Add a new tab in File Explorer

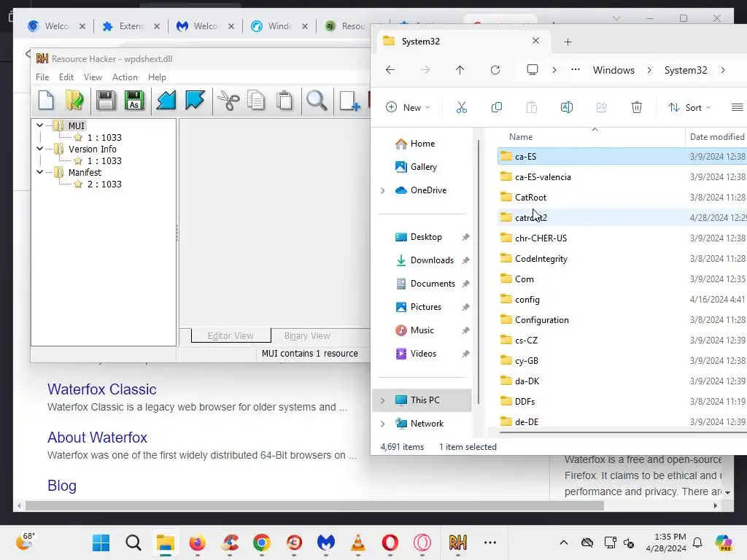pos(568,42)
